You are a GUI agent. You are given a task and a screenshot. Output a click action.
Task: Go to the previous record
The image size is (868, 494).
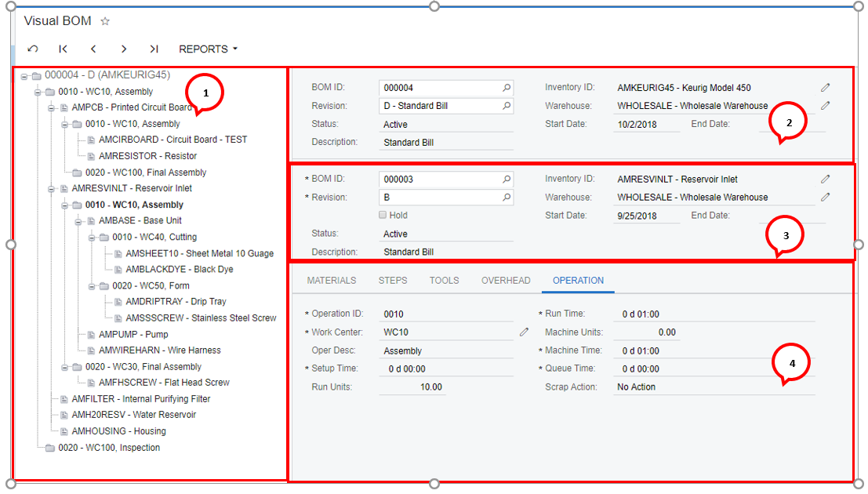click(x=93, y=49)
